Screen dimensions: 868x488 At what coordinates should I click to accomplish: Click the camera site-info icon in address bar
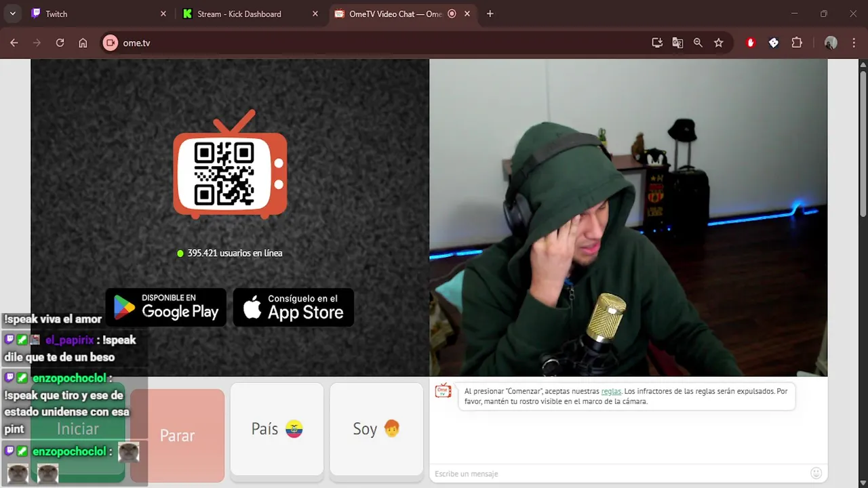pos(110,43)
